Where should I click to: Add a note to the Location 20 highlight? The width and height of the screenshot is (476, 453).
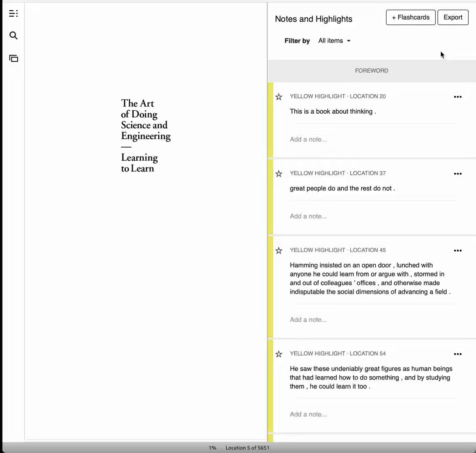[x=308, y=139]
